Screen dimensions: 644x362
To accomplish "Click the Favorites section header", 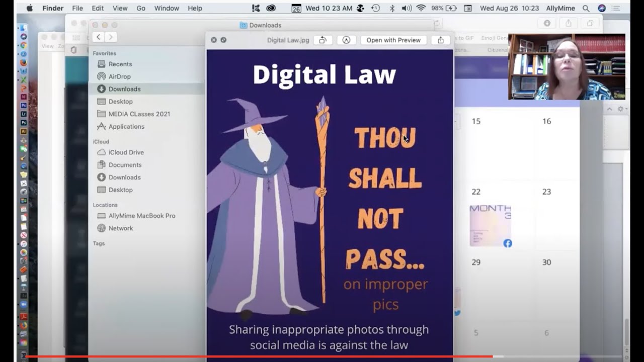I will coord(104,53).
